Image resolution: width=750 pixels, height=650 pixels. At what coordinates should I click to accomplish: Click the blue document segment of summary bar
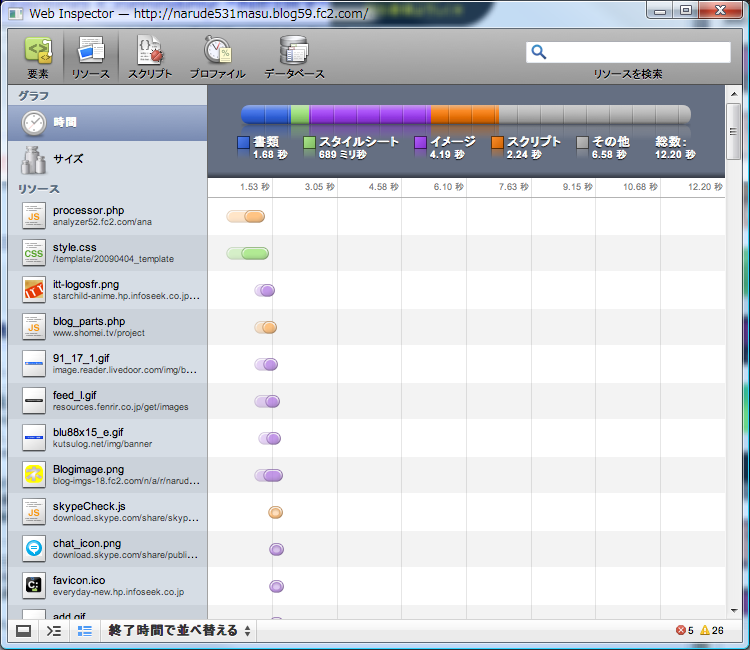click(266, 115)
